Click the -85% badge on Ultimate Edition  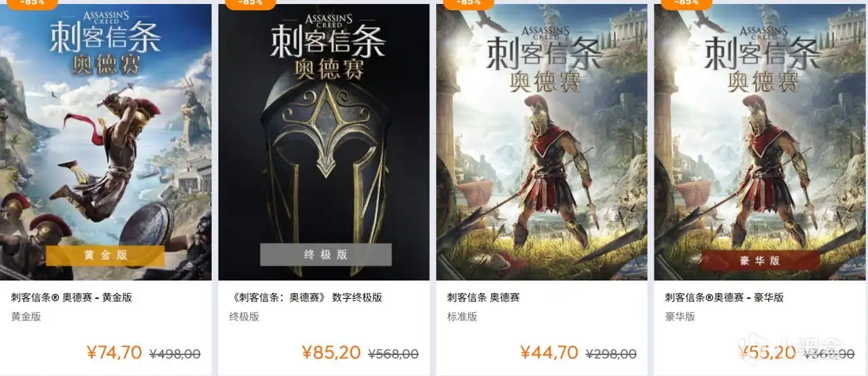click(x=250, y=3)
